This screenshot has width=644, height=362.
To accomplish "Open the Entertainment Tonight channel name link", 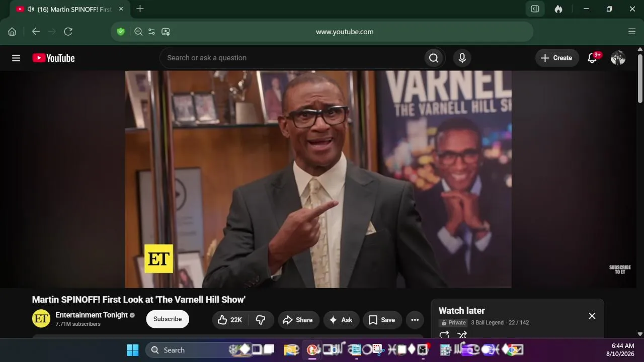I will coord(92,315).
